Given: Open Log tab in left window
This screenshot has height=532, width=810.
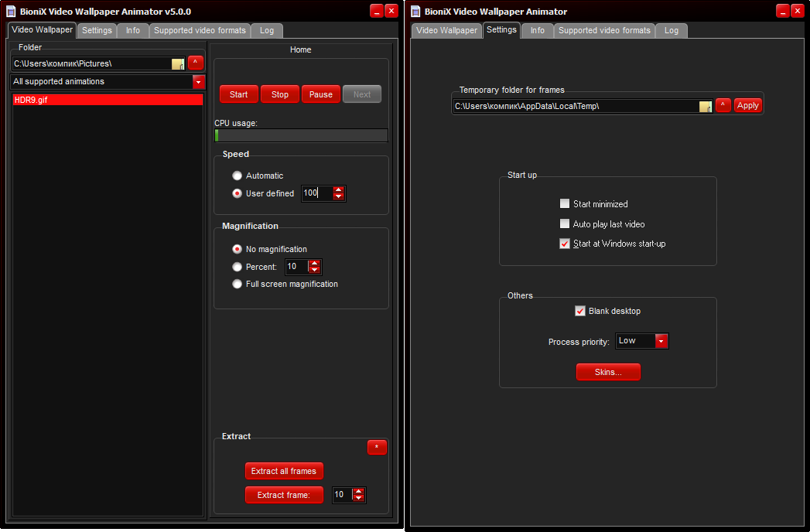Looking at the screenshot, I should coord(267,30).
